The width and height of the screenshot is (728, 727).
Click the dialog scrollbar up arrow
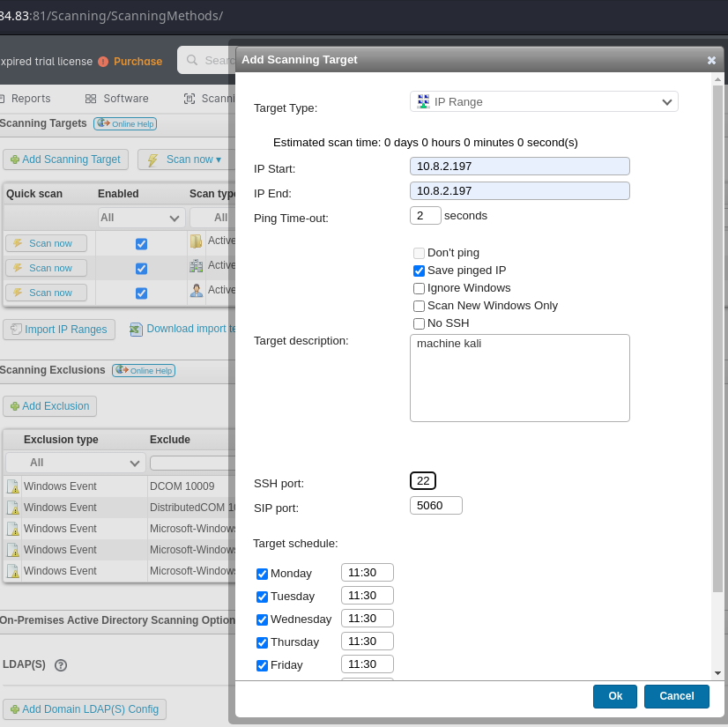(717, 79)
